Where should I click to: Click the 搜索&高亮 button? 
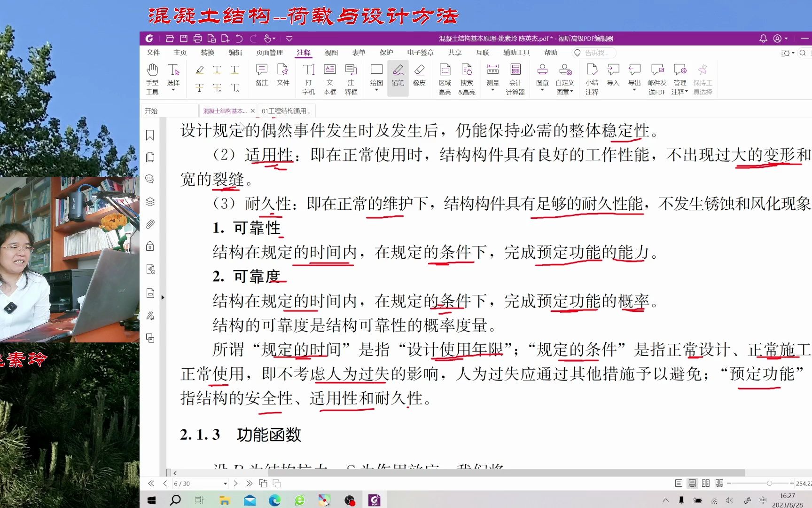coord(467,78)
